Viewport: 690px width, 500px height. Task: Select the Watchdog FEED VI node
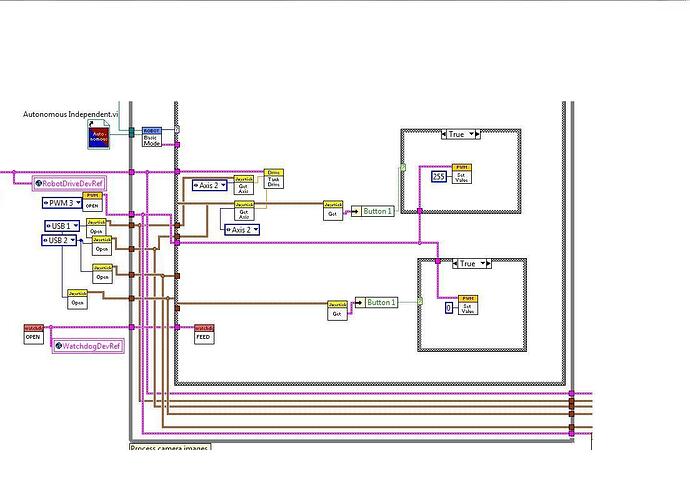[x=204, y=334]
